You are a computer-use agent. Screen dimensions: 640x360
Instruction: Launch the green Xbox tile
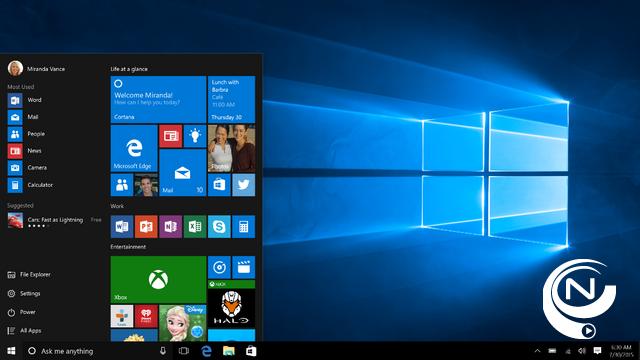[x=158, y=280]
